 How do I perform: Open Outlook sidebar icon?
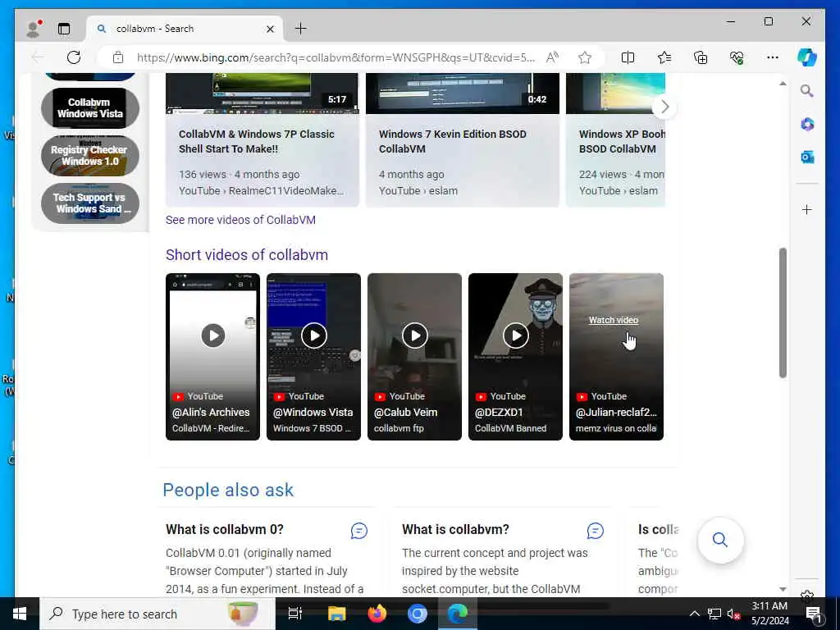tap(807, 157)
